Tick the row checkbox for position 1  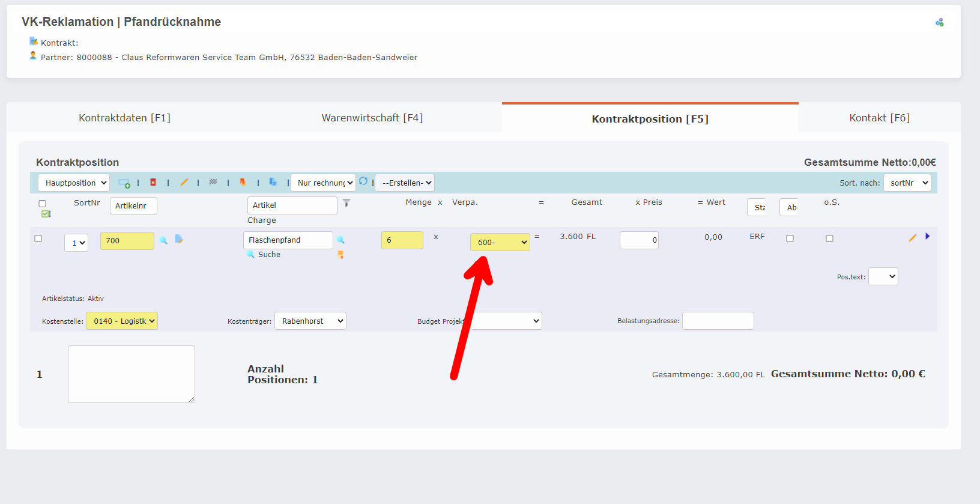coord(38,238)
